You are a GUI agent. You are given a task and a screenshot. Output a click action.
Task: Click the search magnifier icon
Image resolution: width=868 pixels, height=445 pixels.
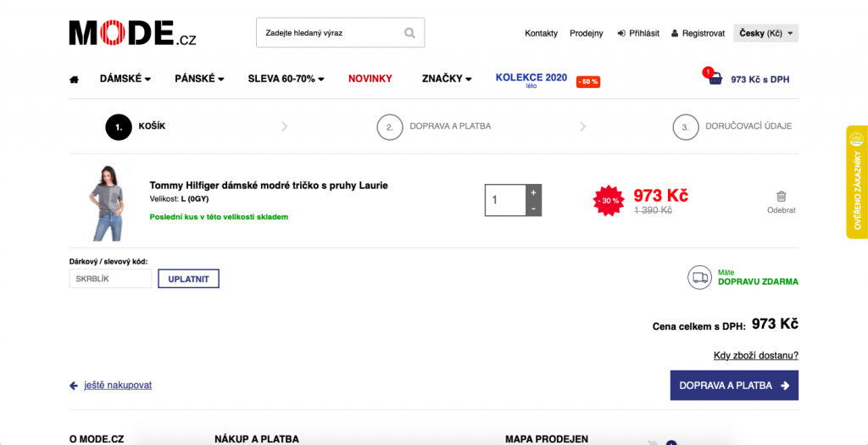coord(409,33)
